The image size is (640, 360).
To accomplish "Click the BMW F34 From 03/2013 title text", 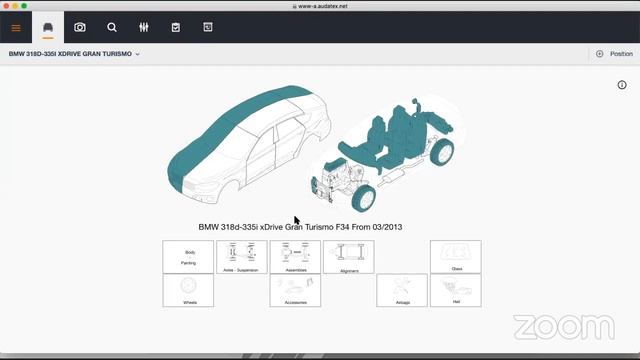I will 300,227.
